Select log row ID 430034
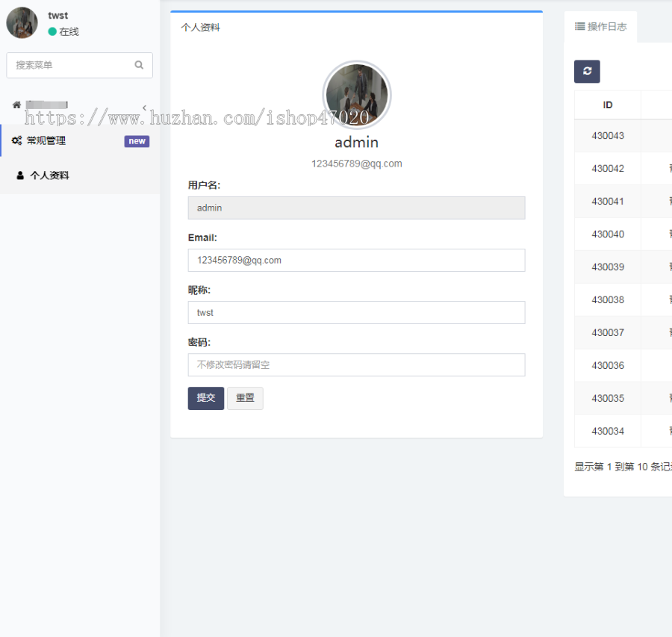The width and height of the screenshot is (672, 637). [608, 431]
